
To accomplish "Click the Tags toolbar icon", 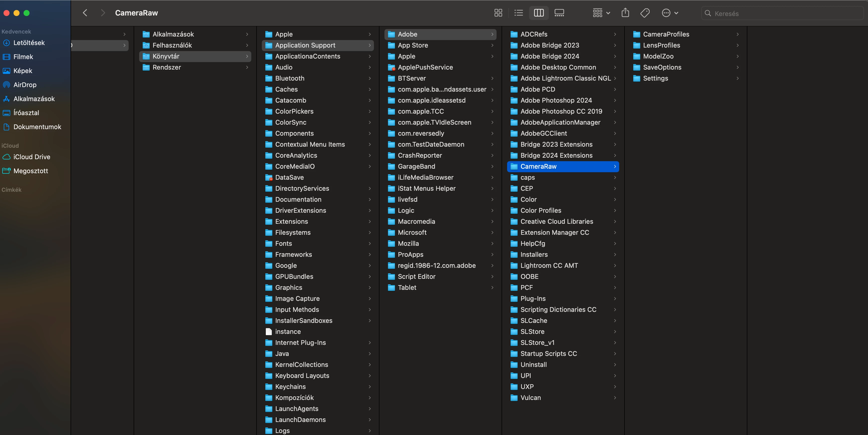I will click(644, 13).
